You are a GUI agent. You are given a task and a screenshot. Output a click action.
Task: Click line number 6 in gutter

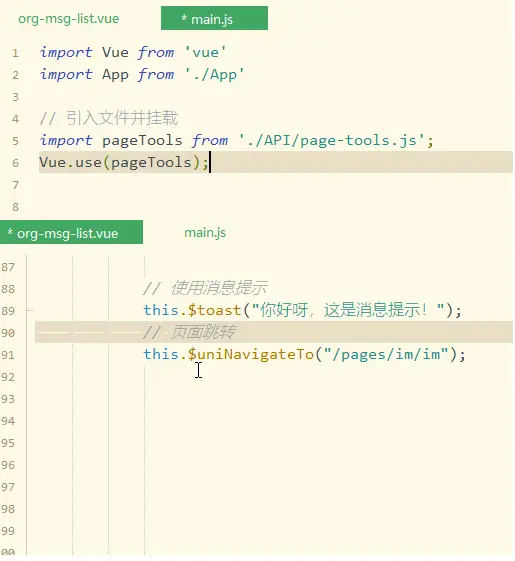15,163
